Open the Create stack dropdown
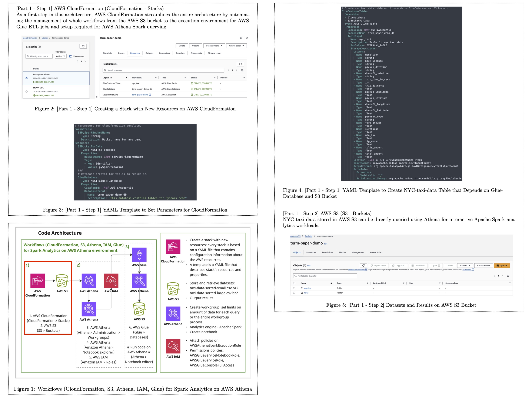 [x=236, y=46]
